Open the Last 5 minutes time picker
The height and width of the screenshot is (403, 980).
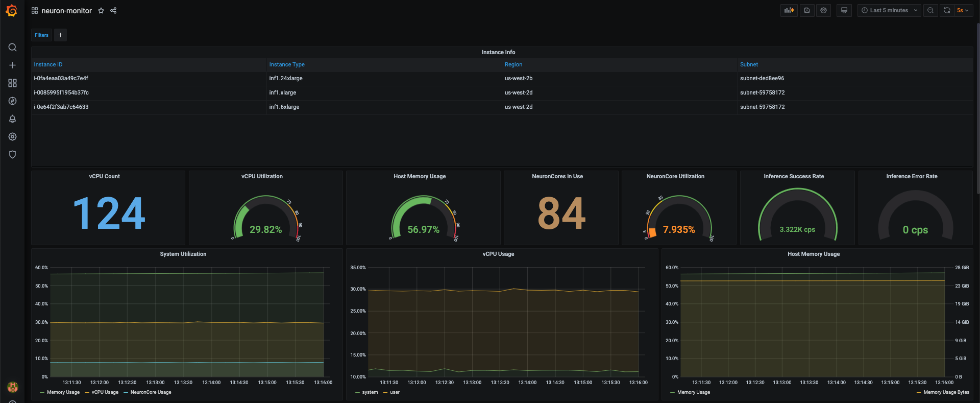click(889, 10)
